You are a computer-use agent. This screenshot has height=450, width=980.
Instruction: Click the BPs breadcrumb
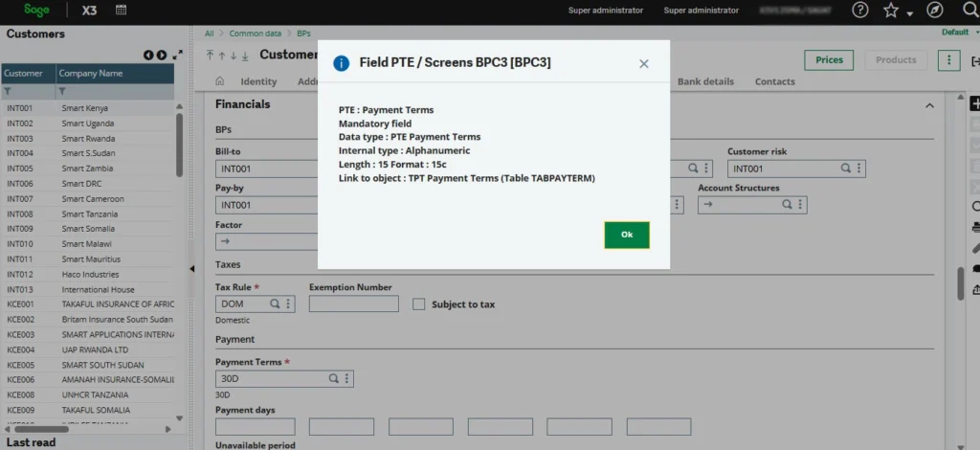[x=303, y=34]
